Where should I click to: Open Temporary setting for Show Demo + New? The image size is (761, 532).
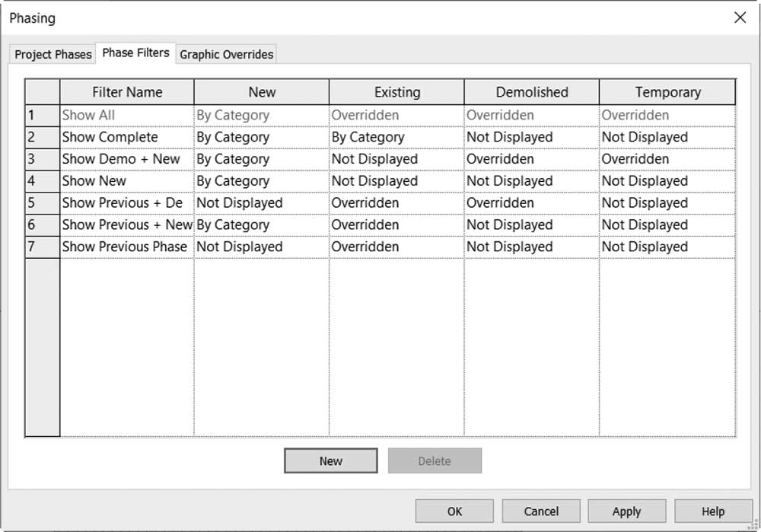click(668, 159)
